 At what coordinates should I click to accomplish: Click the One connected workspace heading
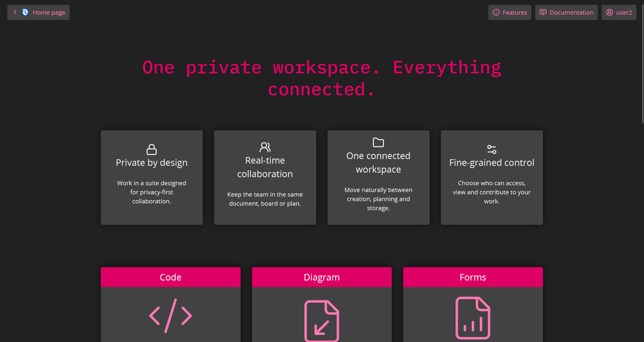pos(378,163)
